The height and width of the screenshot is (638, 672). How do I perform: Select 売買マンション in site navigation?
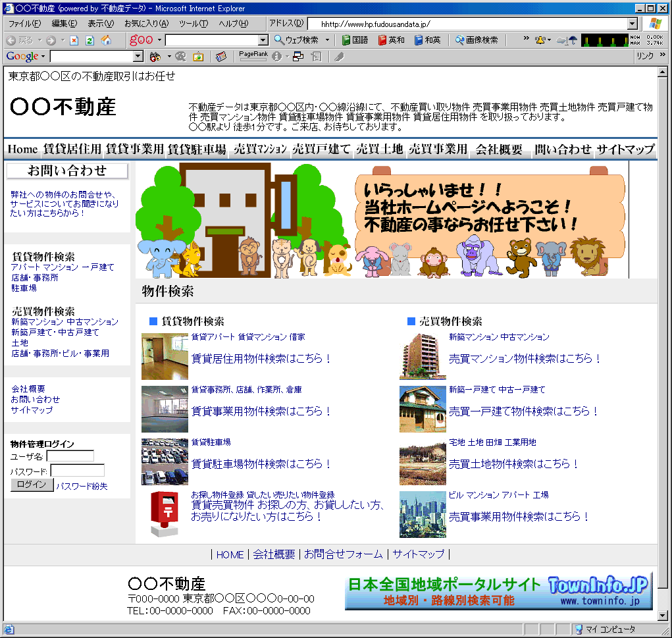pyautogui.click(x=260, y=149)
